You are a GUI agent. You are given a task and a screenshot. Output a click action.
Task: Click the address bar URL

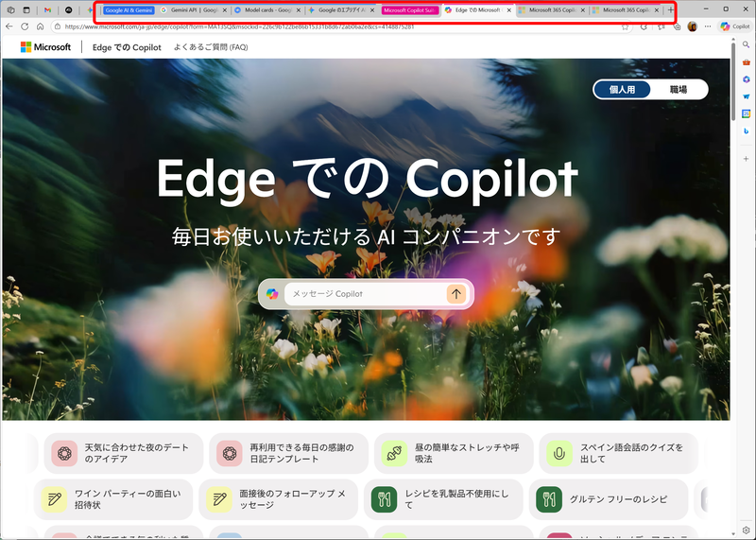click(x=240, y=27)
